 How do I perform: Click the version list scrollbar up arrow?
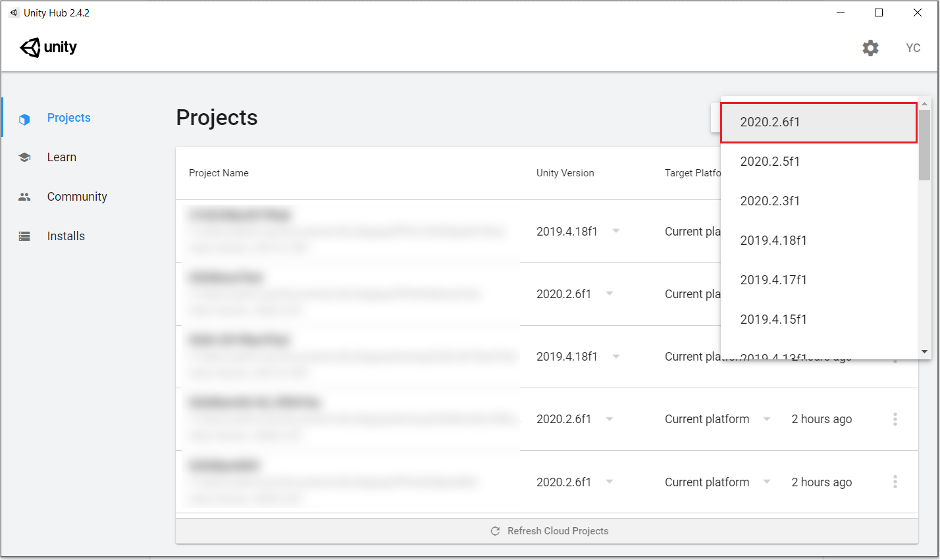tap(924, 104)
